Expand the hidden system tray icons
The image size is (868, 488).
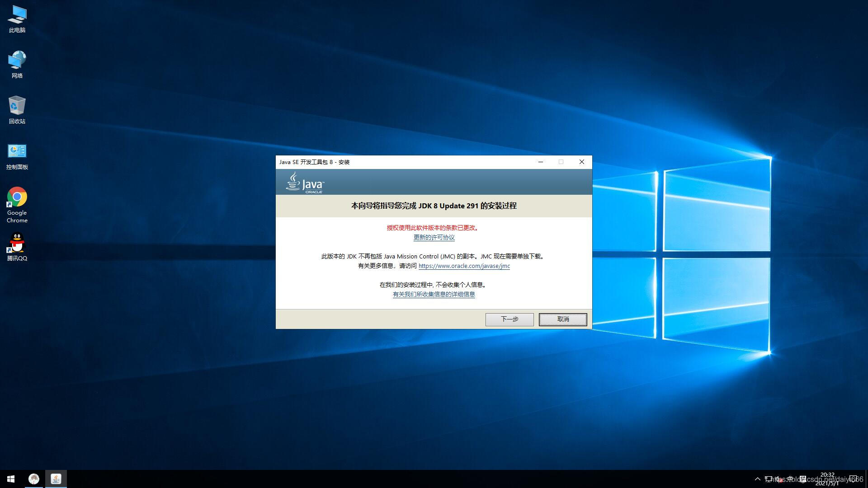coord(758,479)
